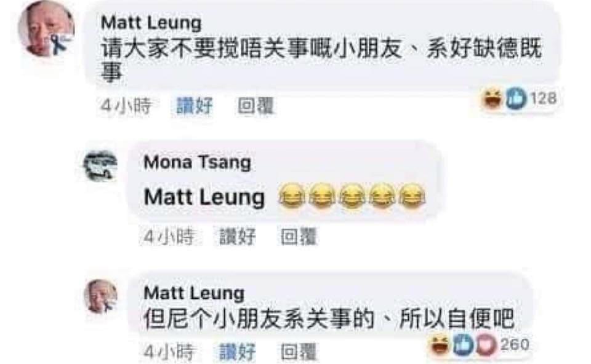Image resolution: width=591 pixels, height=364 pixels.
Task: Open Mona Tsang's profile picture
Action: point(100,165)
